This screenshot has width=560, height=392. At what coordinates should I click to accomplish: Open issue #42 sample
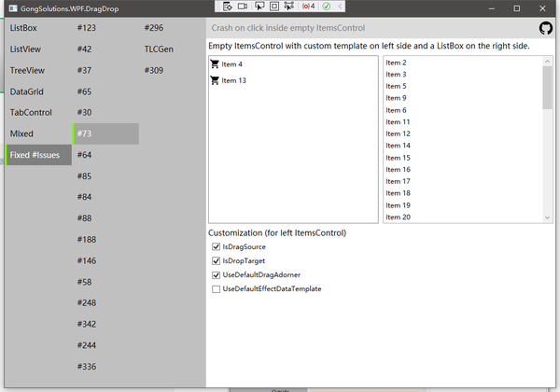[x=105, y=49]
